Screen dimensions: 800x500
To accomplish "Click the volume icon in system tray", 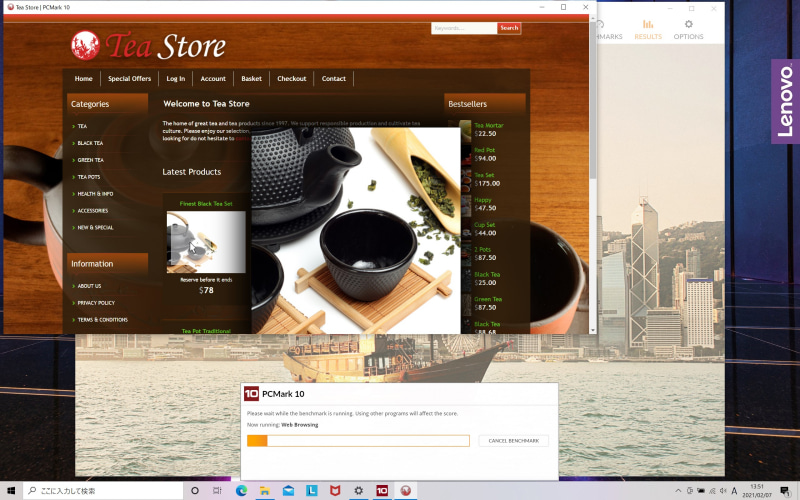I will click(x=723, y=491).
